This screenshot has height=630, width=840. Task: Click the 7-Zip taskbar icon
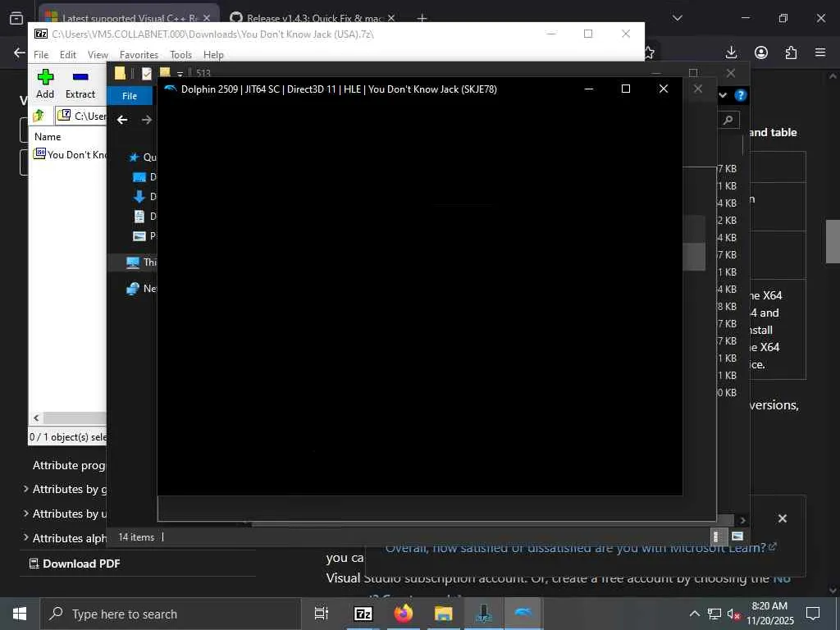(x=363, y=614)
